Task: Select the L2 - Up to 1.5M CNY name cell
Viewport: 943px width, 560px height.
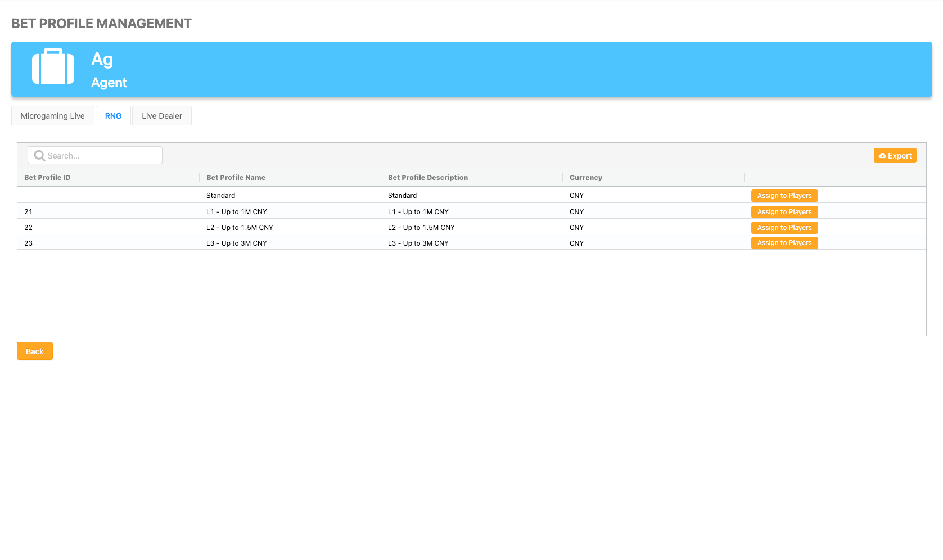Action: click(240, 228)
